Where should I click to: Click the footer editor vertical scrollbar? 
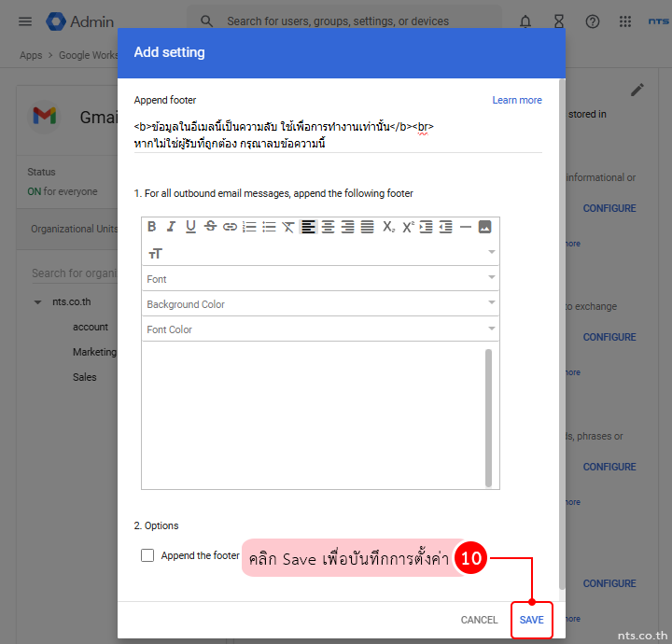(x=488, y=418)
